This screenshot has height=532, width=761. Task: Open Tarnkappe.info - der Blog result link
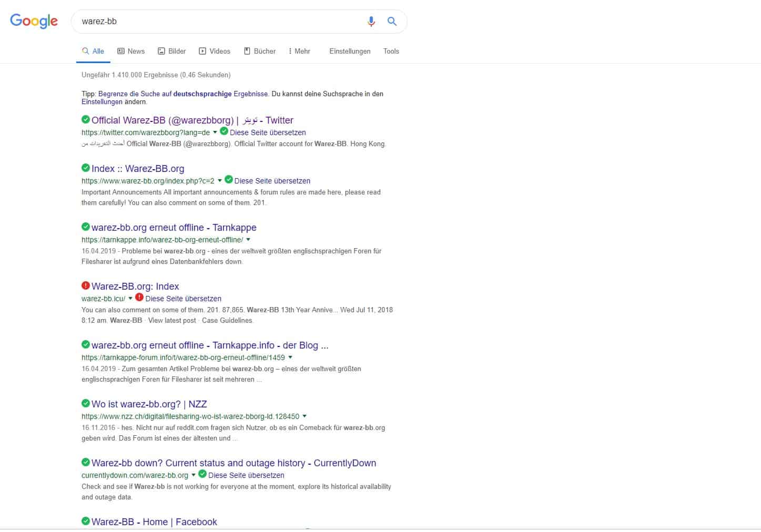pyautogui.click(x=210, y=345)
